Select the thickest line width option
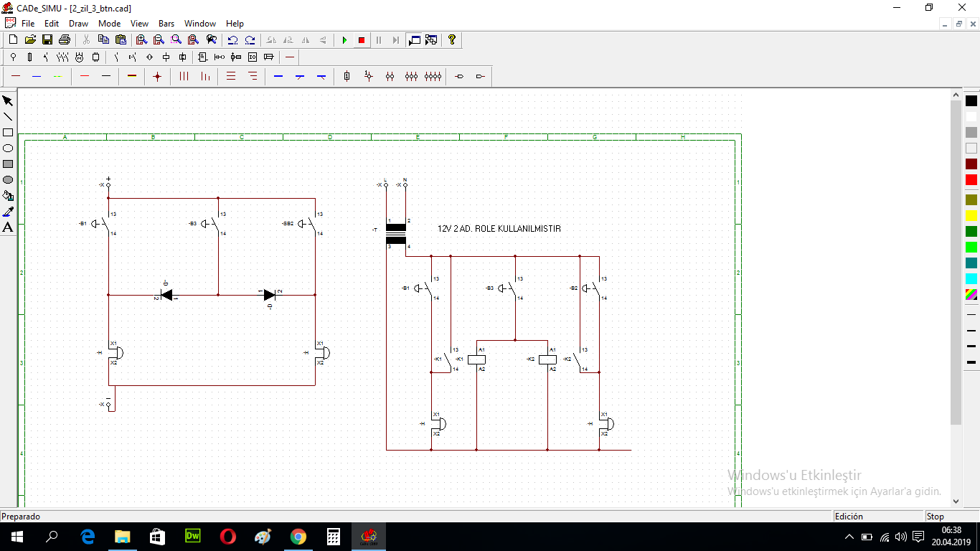The height and width of the screenshot is (551, 980). point(971,362)
